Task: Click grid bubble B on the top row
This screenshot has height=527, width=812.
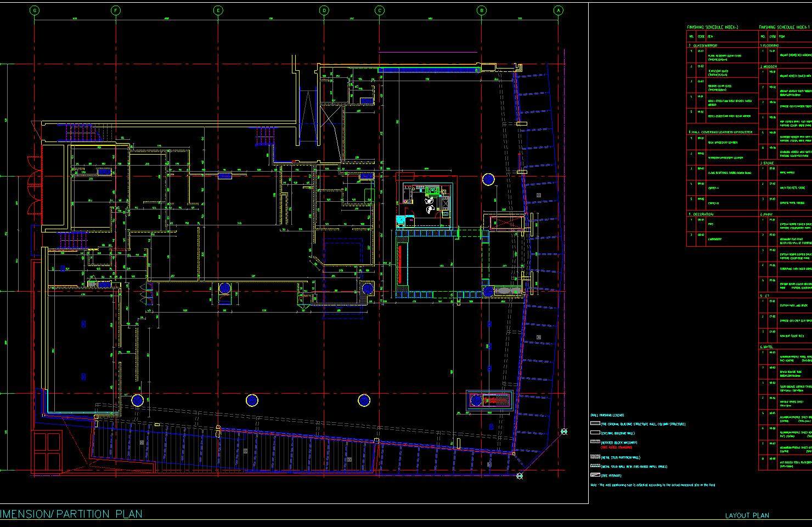Action: (482, 10)
